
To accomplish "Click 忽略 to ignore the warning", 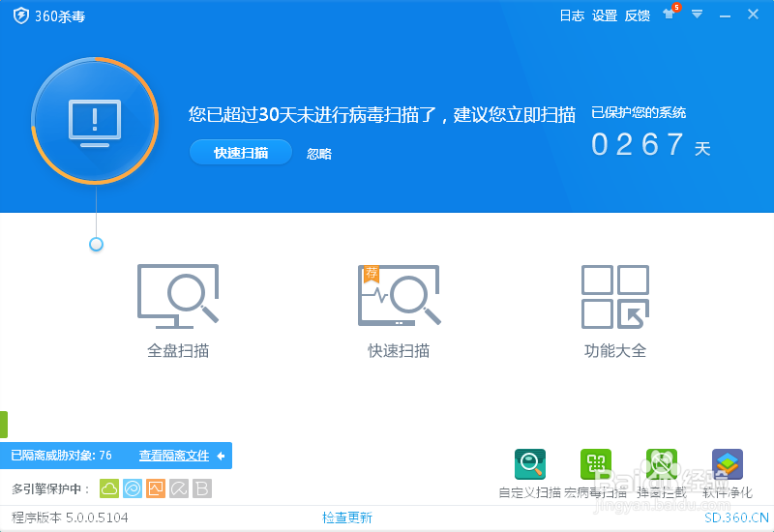I will (319, 154).
